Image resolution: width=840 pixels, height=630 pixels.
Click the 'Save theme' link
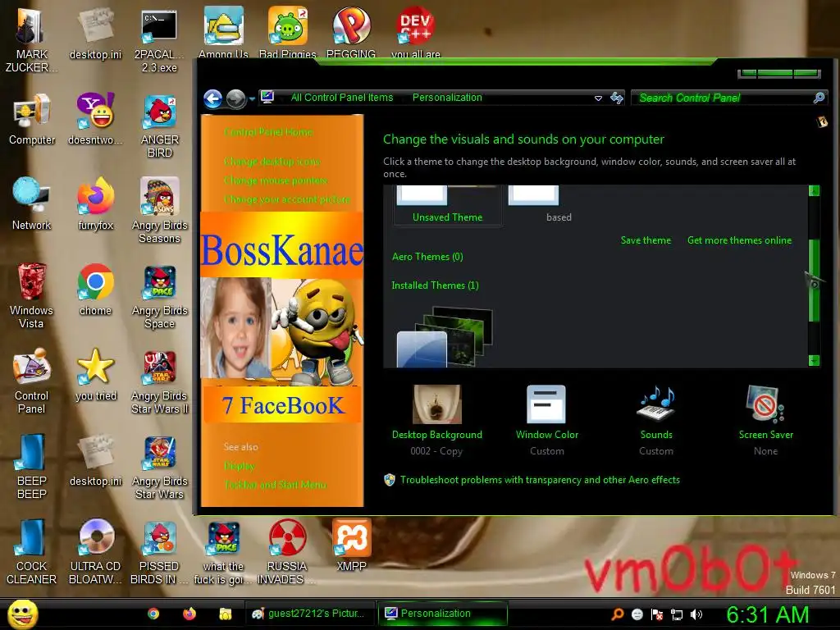pos(646,240)
